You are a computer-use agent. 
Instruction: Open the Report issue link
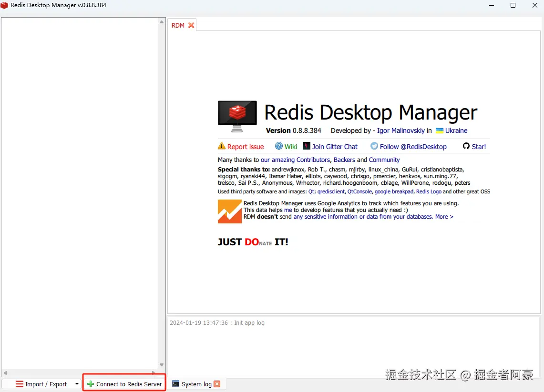[x=245, y=147]
